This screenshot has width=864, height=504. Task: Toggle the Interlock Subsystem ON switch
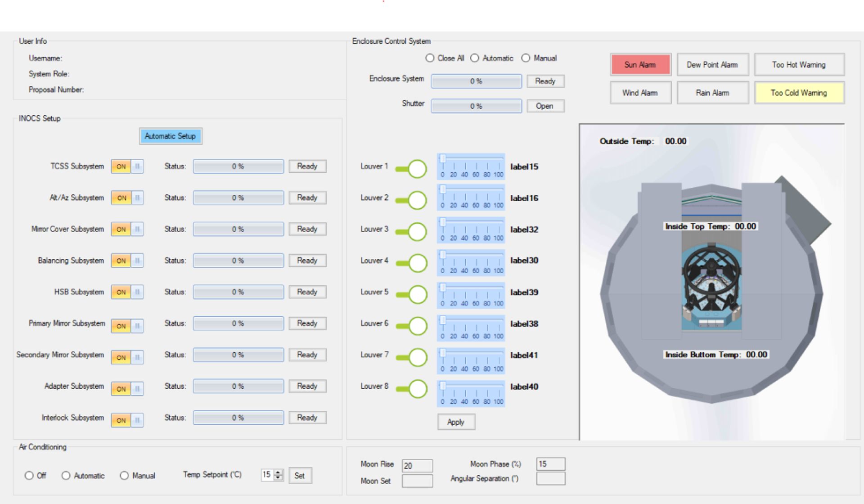(127, 420)
